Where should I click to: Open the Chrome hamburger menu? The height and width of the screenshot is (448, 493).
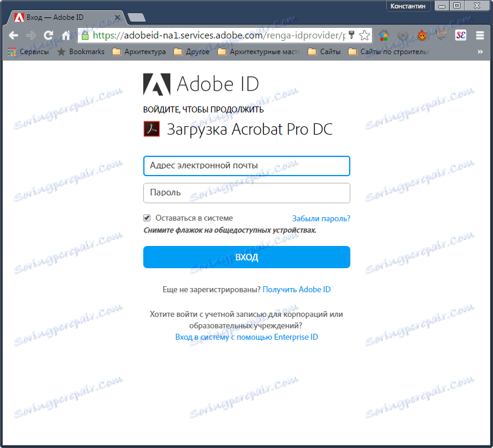click(x=480, y=35)
